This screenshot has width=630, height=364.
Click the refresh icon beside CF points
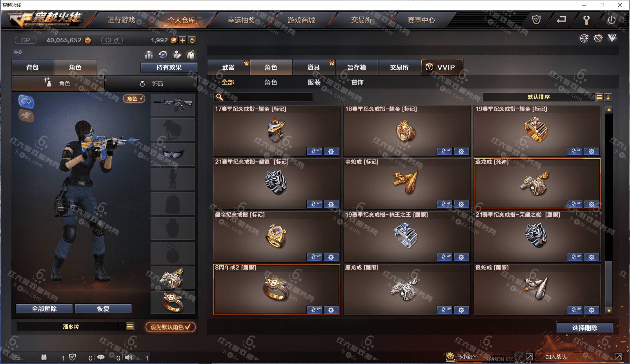192,40
